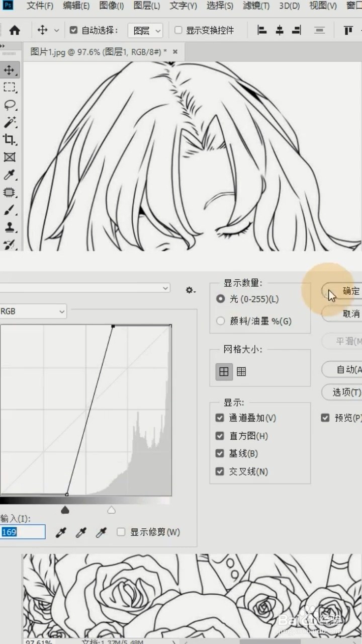Switch to 图片1.jpg document tab
Image resolution: width=362 pixels, height=644 pixels.
tap(99, 51)
